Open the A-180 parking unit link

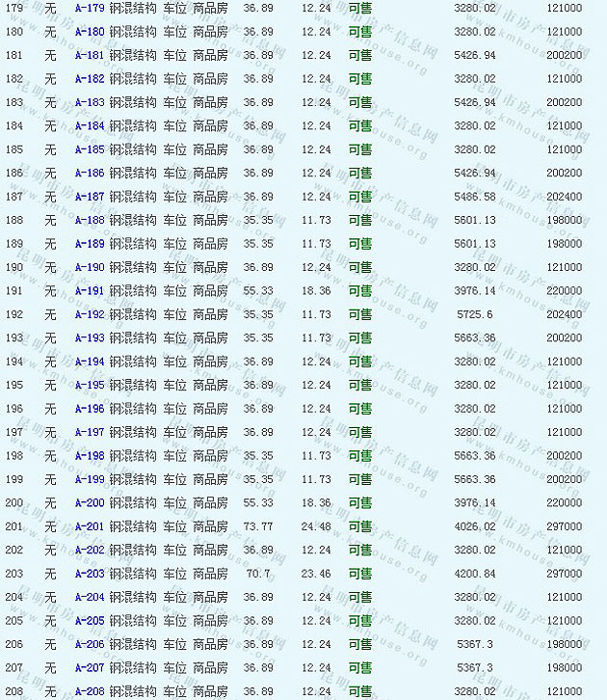[90, 32]
